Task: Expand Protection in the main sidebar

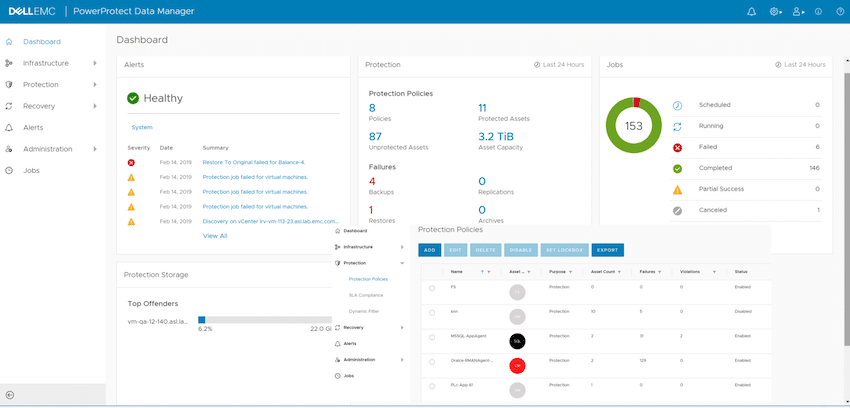Action: pyautogui.click(x=94, y=85)
